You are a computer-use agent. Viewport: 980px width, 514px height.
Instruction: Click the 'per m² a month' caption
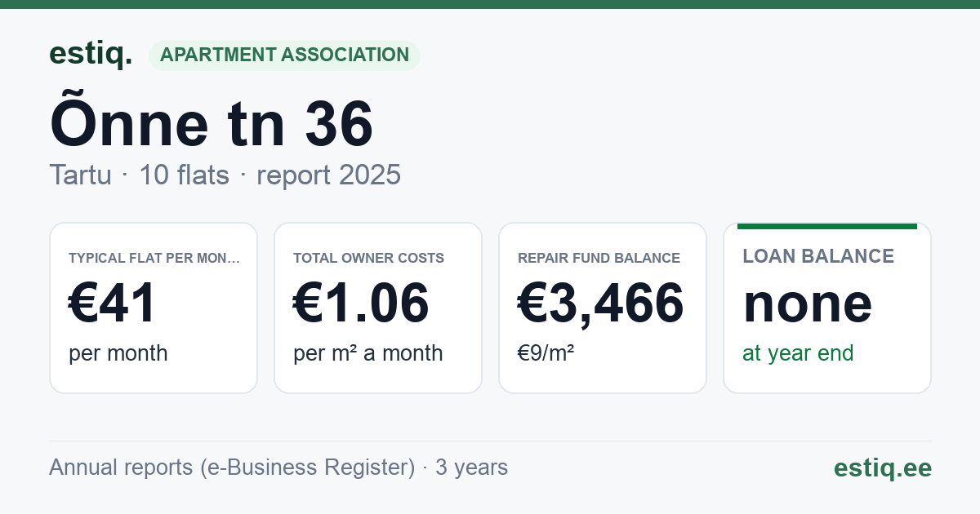[x=368, y=353]
